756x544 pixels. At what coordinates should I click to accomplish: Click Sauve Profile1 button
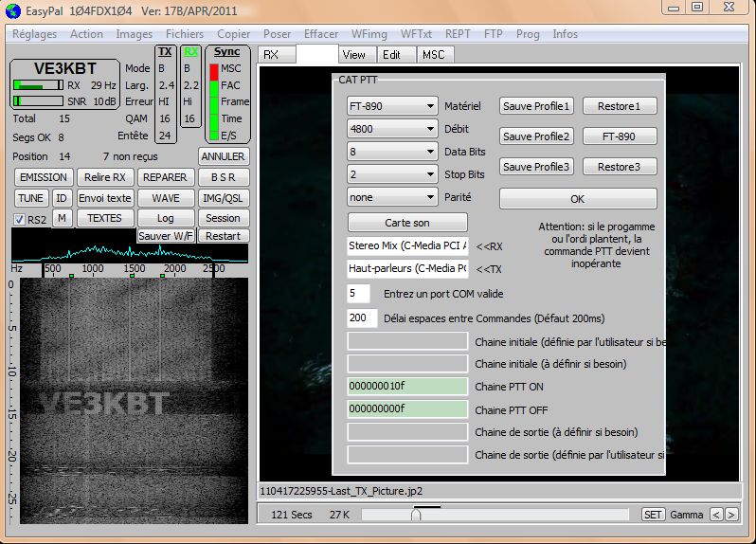[536, 106]
